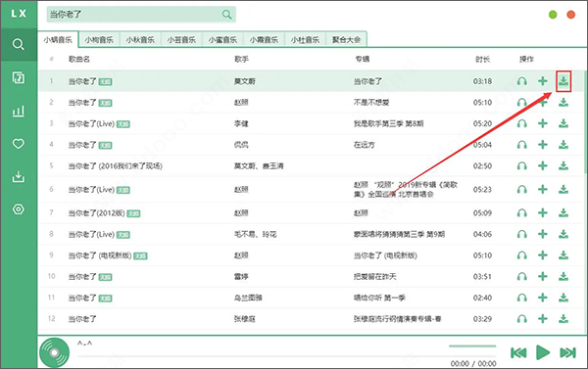The height and width of the screenshot is (369, 588).
Task: Switch to the 小蜜音乐 source tab
Action: coord(222,39)
